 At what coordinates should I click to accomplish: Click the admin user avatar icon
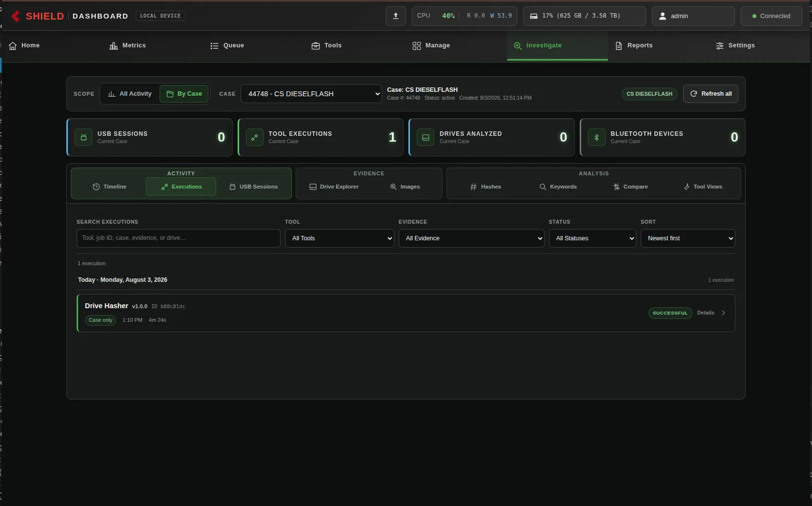[x=663, y=16]
